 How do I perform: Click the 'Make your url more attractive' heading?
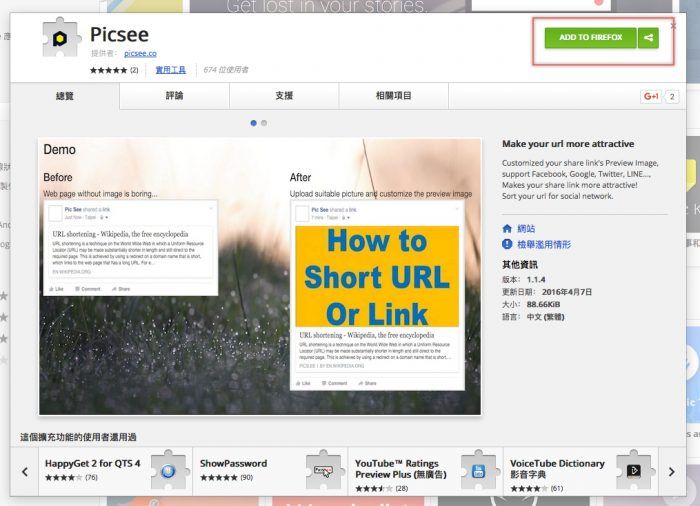point(568,144)
